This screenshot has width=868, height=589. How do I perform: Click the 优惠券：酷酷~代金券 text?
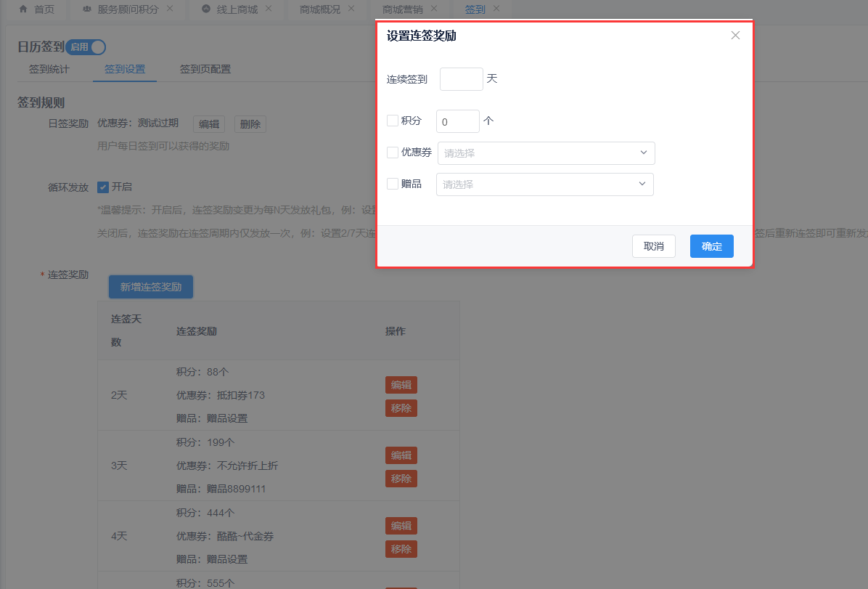(x=225, y=536)
